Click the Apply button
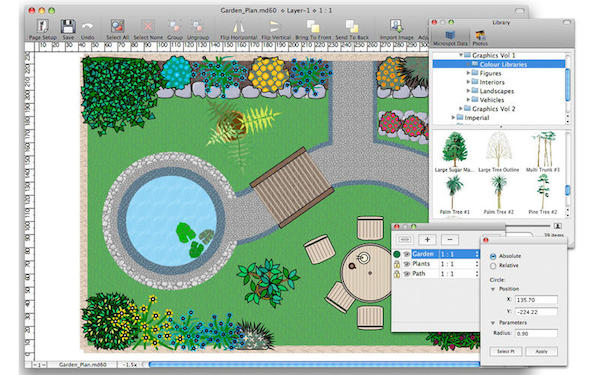Image resolution: width=600 pixels, height=375 pixels. coord(541,351)
